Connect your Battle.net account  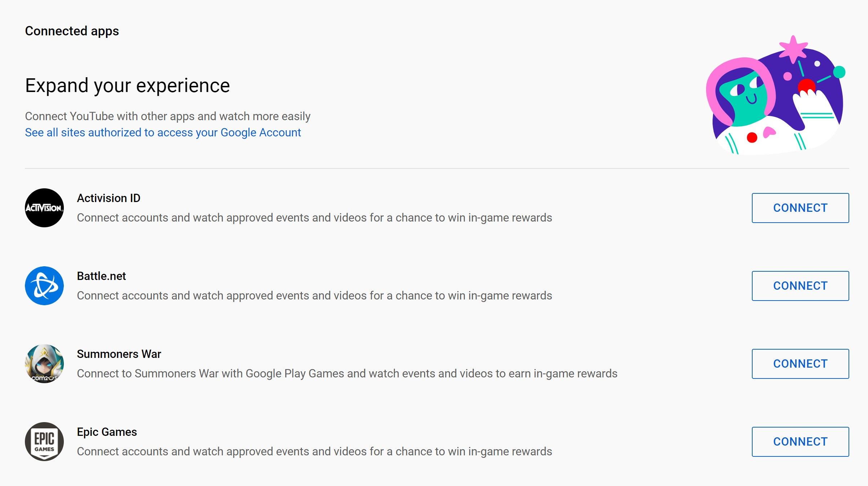(800, 286)
